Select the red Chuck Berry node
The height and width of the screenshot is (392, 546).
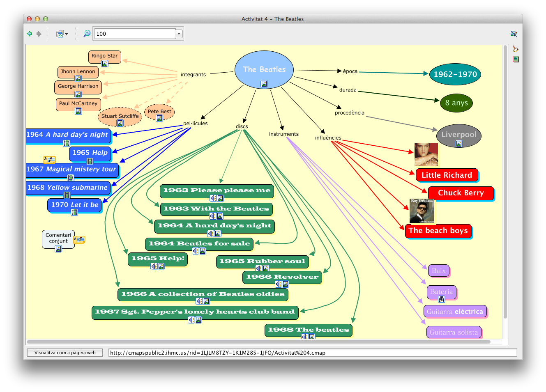tap(461, 193)
